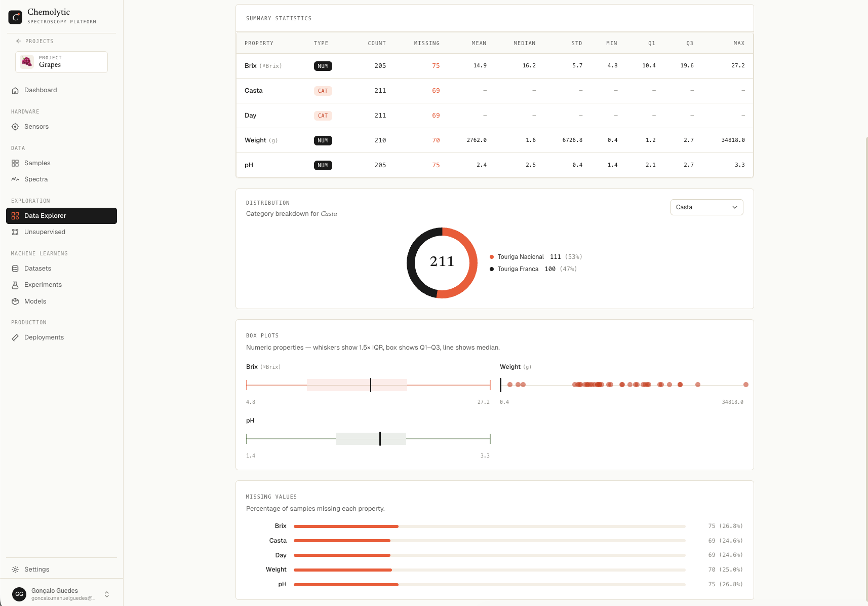The image size is (868, 606).
Task: Click the donut chart total 211
Action: pyautogui.click(x=442, y=261)
